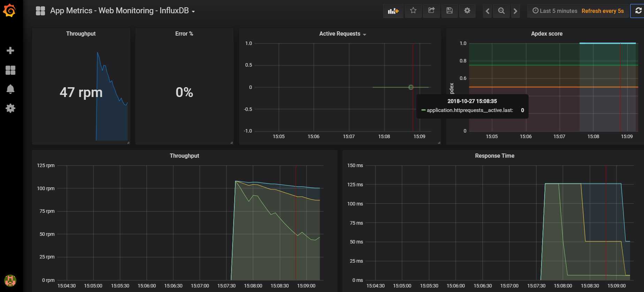644x292 pixels.
Task: Click 15:08:00 label on Response Time axis
Action: click(x=563, y=286)
